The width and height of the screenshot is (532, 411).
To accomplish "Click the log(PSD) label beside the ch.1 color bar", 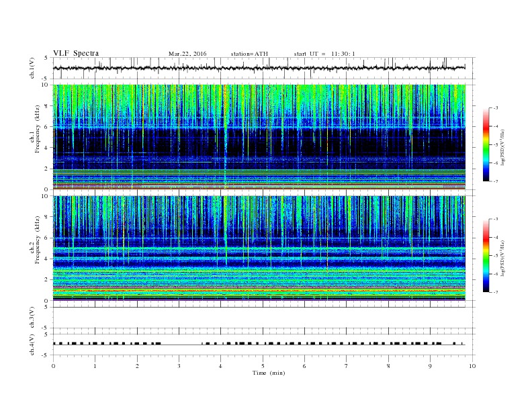I will [x=502, y=147].
